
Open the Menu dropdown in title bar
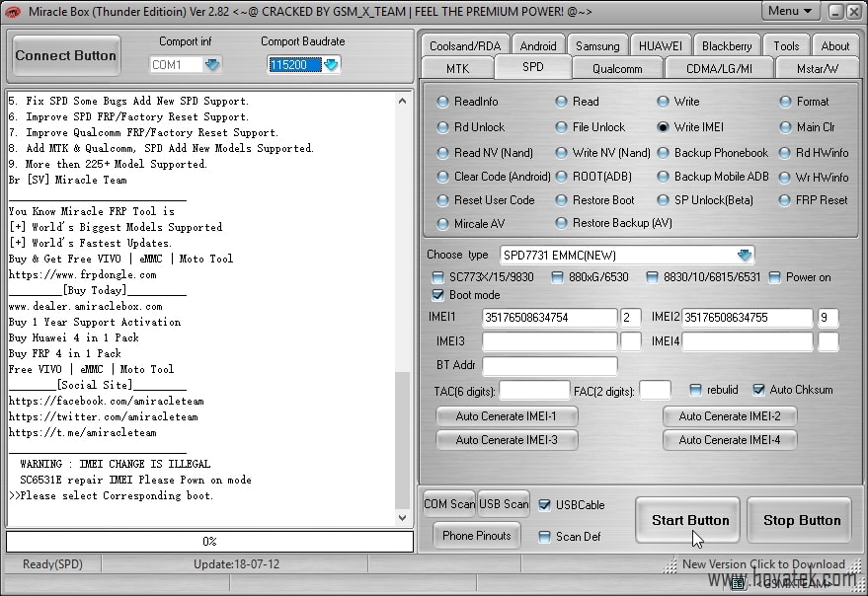[x=789, y=11]
